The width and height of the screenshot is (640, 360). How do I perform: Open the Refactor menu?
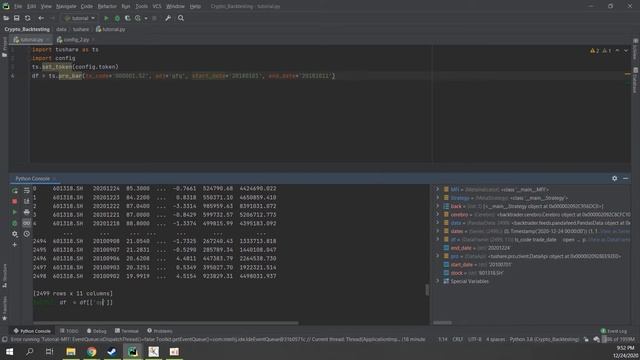(x=107, y=7)
